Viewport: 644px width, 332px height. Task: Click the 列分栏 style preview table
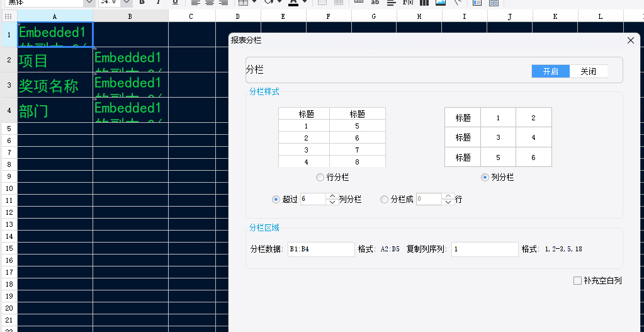click(498, 137)
